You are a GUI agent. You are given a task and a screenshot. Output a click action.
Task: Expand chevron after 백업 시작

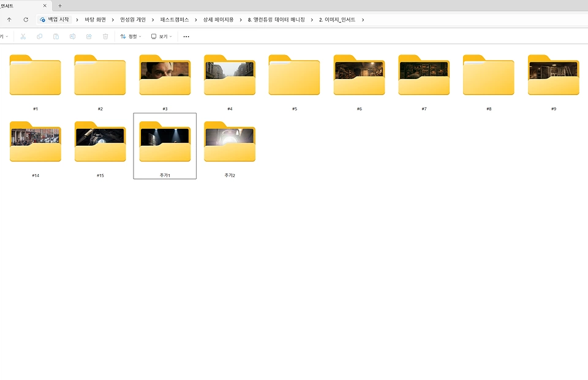click(x=77, y=20)
